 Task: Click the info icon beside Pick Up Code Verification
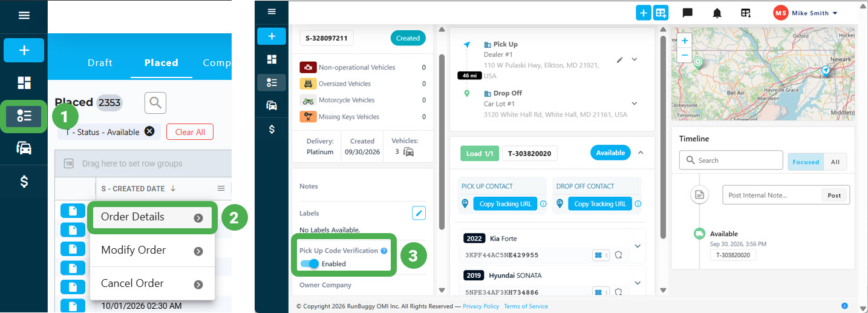383,251
